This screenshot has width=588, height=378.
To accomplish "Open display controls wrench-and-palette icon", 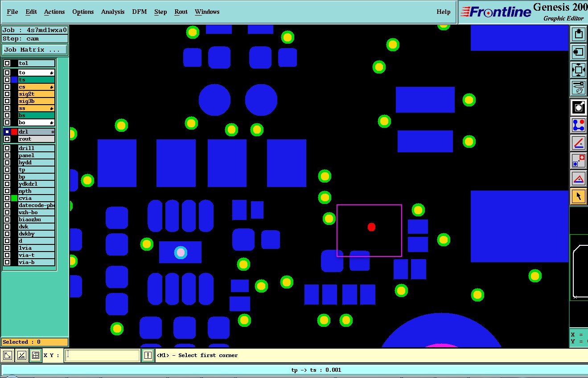I will [x=579, y=88].
